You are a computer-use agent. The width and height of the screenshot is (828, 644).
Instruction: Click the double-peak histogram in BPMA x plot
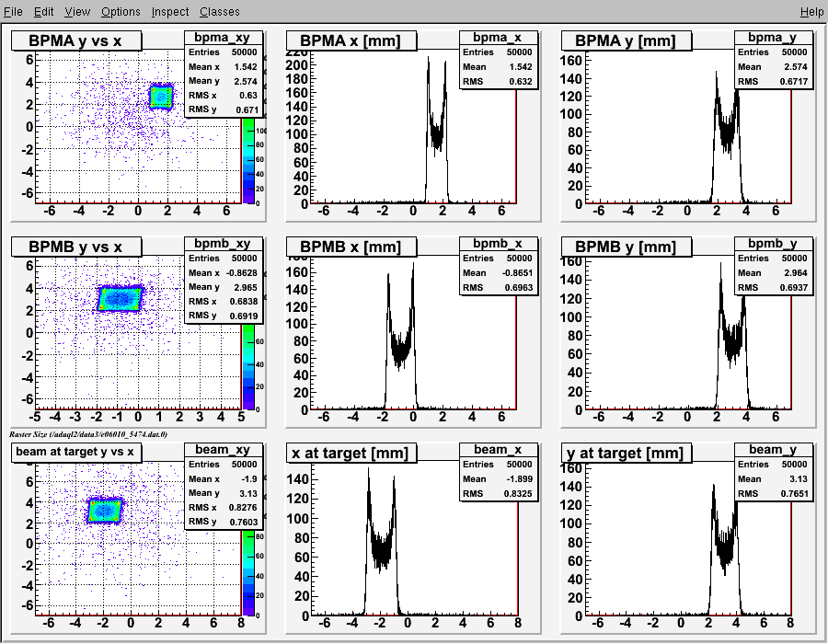pos(437,132)
